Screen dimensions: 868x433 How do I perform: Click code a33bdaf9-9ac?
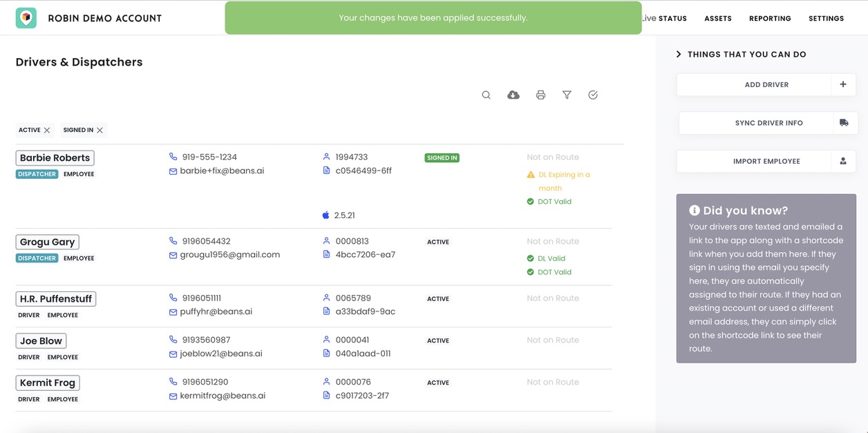tap(366, 311)
